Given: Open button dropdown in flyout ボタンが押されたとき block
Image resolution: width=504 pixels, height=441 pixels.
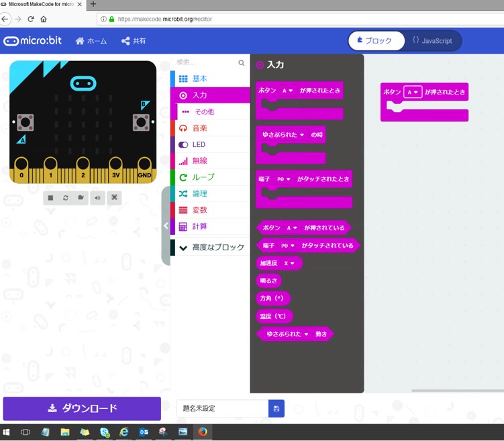Looking at the screenshot, I should [x=287, y=91].
